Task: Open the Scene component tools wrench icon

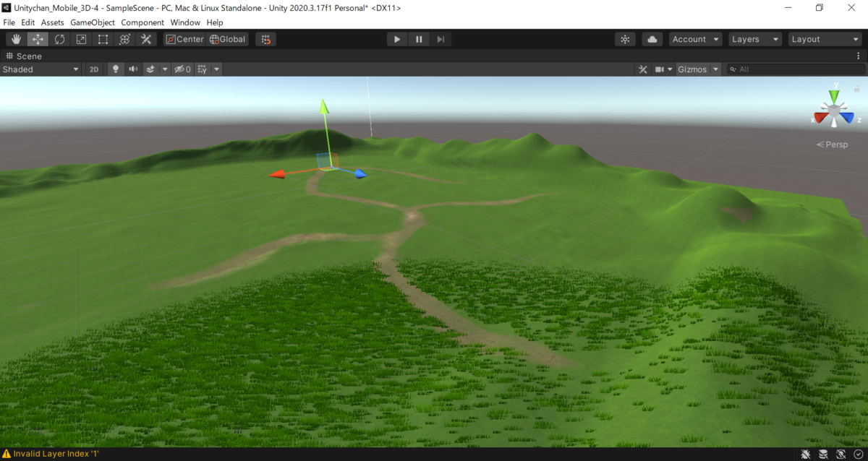Action: pyautogui.click(x=642, y=69)
